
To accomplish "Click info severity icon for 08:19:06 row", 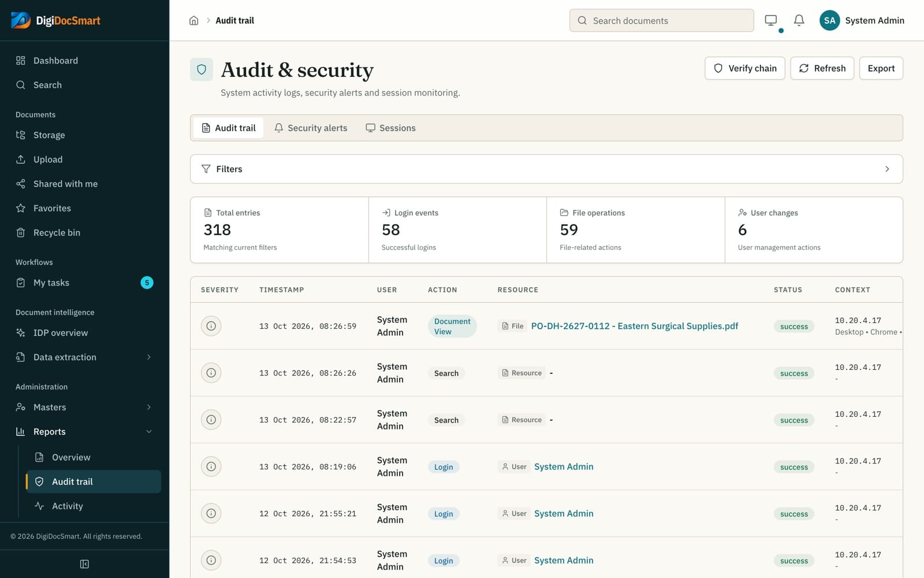I will [x=211, y=466].
